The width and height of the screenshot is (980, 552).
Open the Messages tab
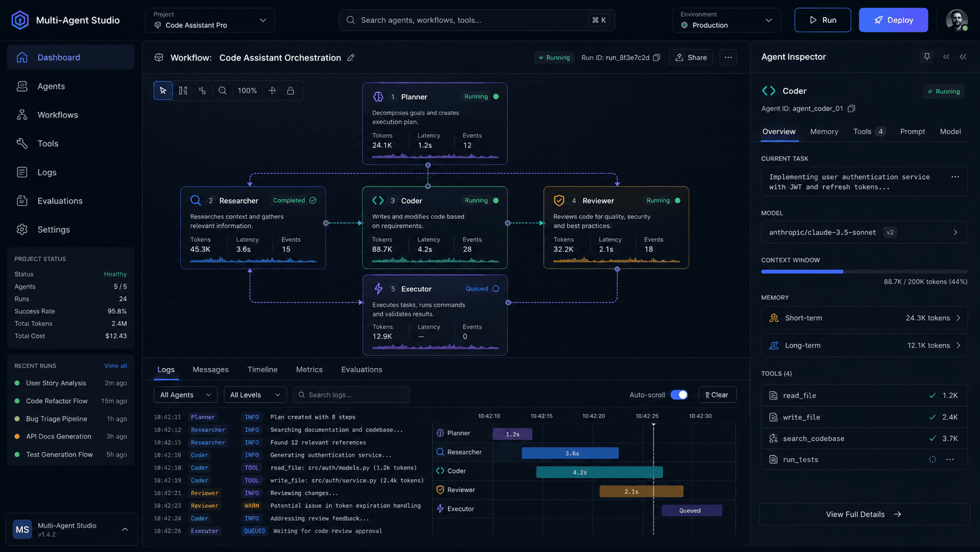pyautogui.click(x=210, y=370)
